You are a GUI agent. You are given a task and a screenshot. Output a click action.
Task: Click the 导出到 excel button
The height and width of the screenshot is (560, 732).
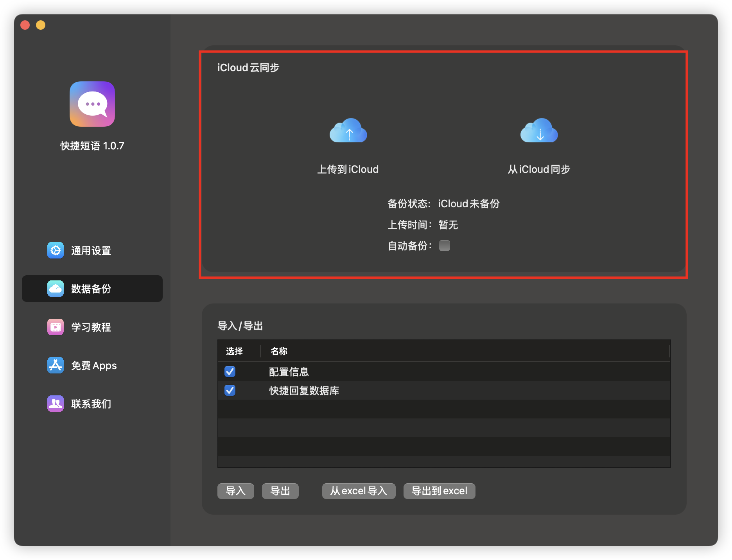coord(439,491)
